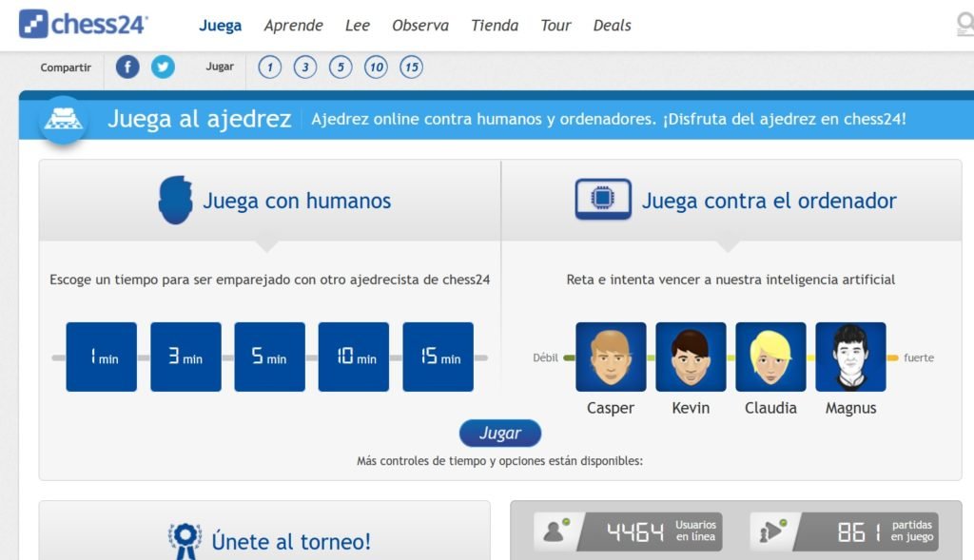Image resolution: width=974 pixels, height=560 pixels.
Task: Click the Casper name label
Action: [611, 408]
